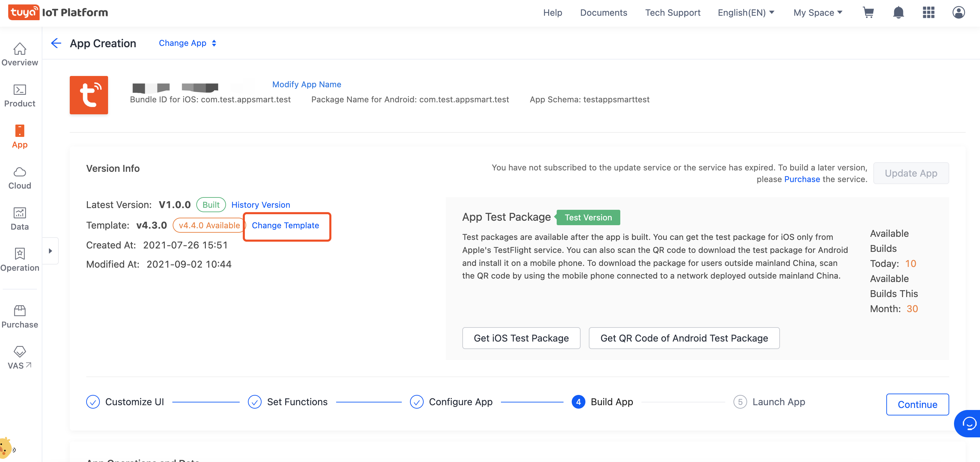This screenshot has height=462, width=980.
Task: Open the customer support chat bubble
Action: coord(969,423)
